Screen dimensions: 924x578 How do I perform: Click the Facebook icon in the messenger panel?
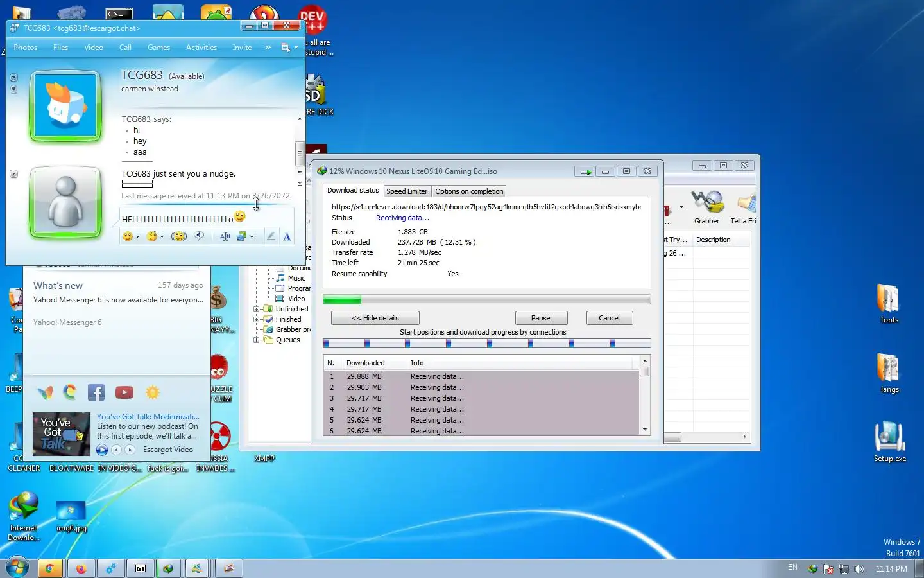coord(96,392)
